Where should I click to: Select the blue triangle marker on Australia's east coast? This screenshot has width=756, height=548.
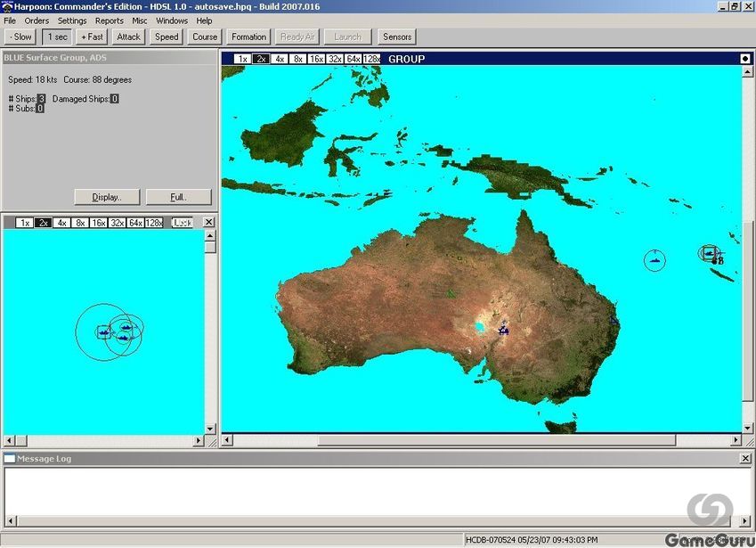614,320
